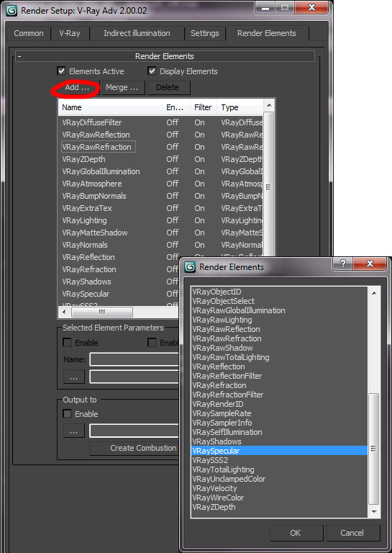Click the Name column header
The width and height of the screenshot is (392, 553).
tap(110, 107)
